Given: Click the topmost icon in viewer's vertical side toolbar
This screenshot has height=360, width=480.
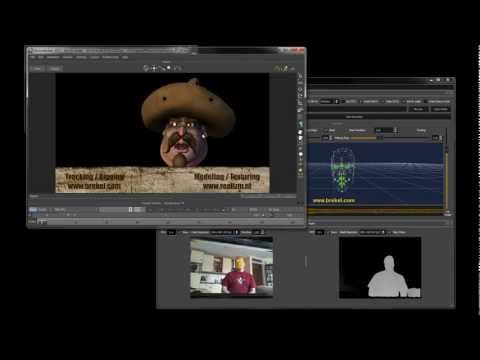Looking at the screenshot, I should click(x=301, y=76).
